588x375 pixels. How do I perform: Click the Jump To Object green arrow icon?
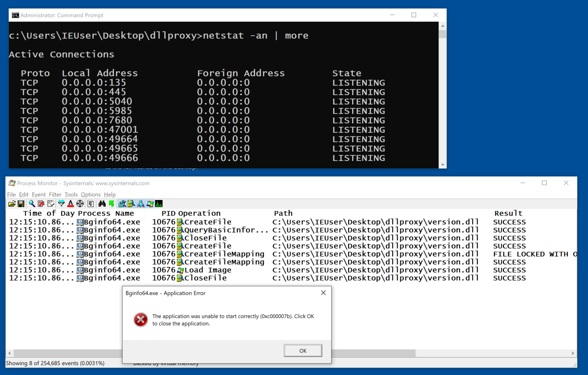(111, 204)
